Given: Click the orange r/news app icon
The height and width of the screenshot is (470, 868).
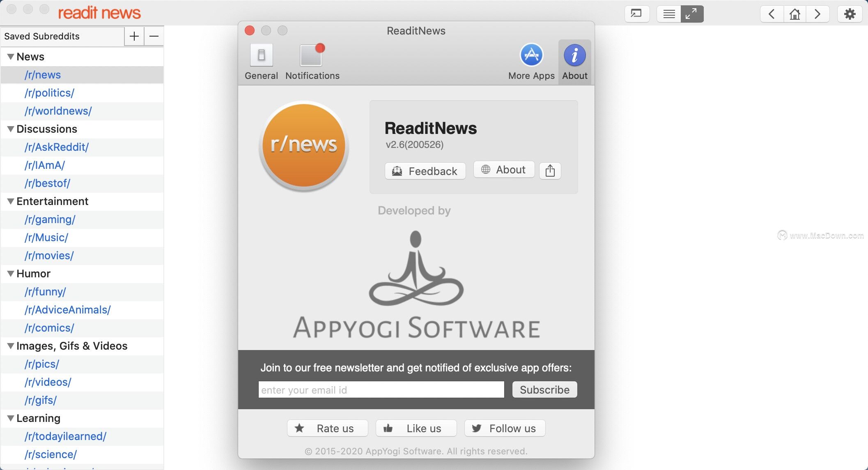Looking at the screenshot, I should 304,146.
